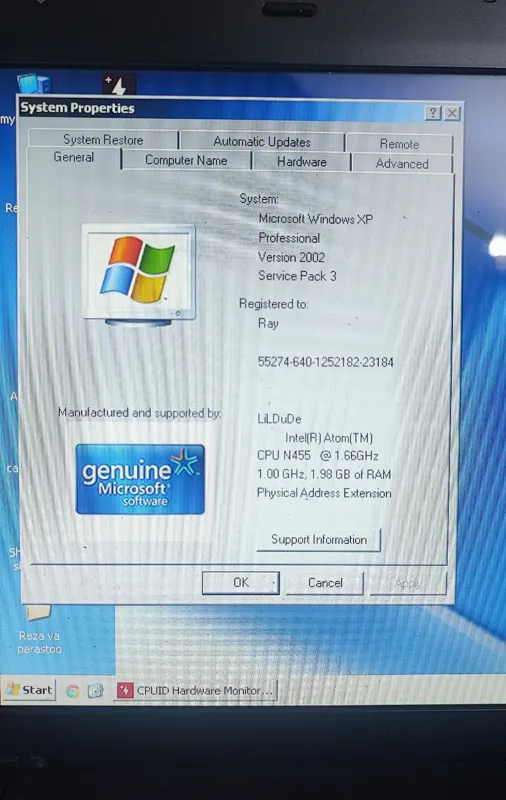Select the General tab
Viewport: 506px width, 800px height.
[74, 158]
